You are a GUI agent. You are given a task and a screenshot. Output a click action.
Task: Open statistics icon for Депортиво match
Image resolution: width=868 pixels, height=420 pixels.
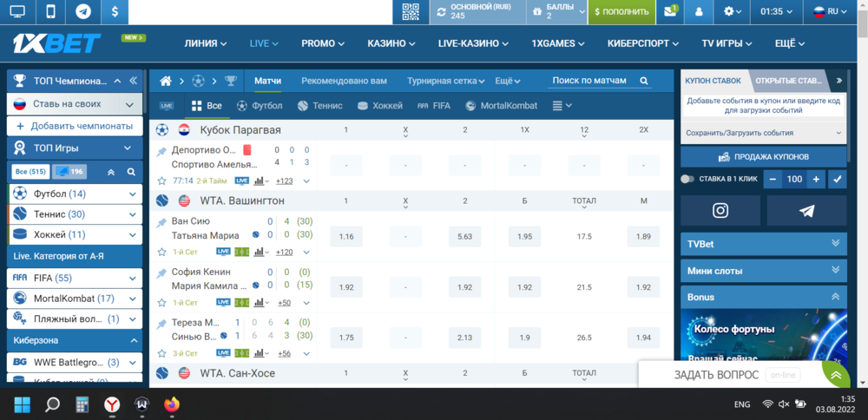click(260, 181)
